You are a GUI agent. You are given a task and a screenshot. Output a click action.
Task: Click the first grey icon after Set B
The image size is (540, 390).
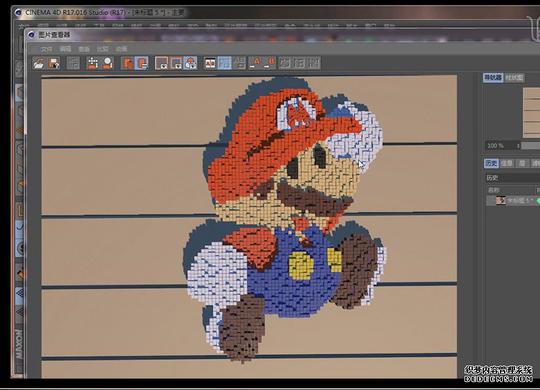[x=285, y=63]
